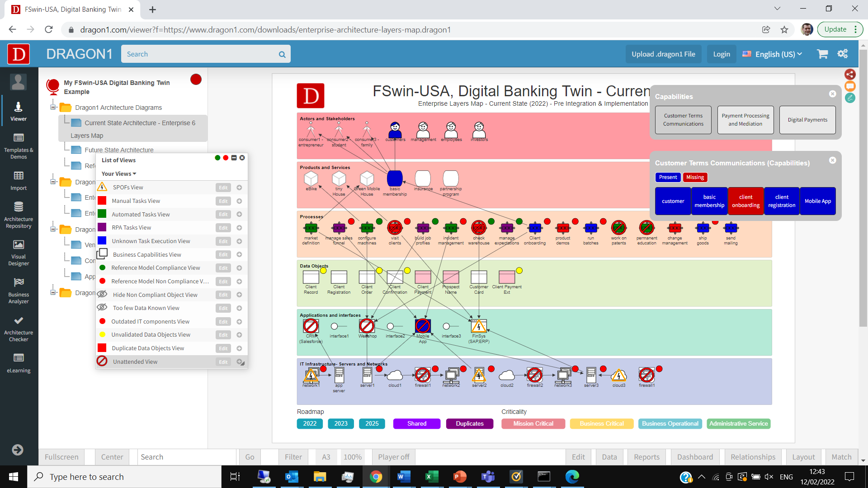Screen dimensions: 868x488
Task: Select Current State Architecture tree item
Action: 133,129
